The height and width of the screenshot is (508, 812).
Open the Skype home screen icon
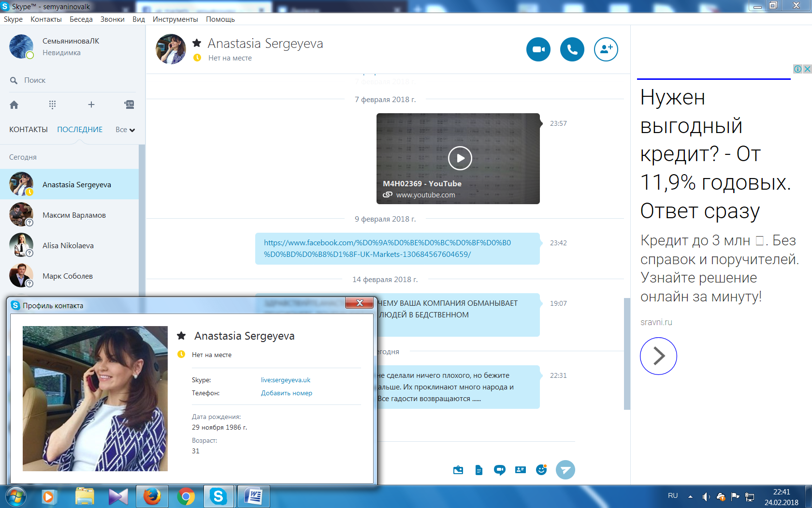pyautogui.click(x=14, y=105)
